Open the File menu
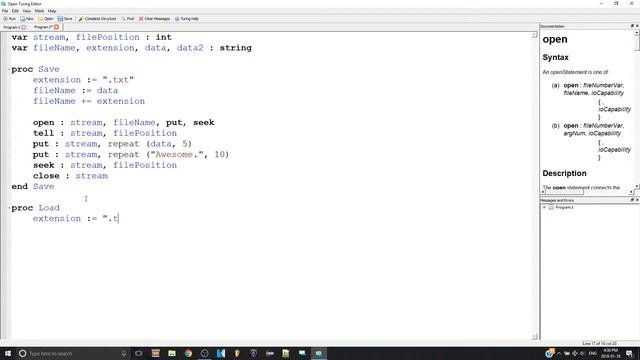Screen dimensions: 640x360 [5, 11]
